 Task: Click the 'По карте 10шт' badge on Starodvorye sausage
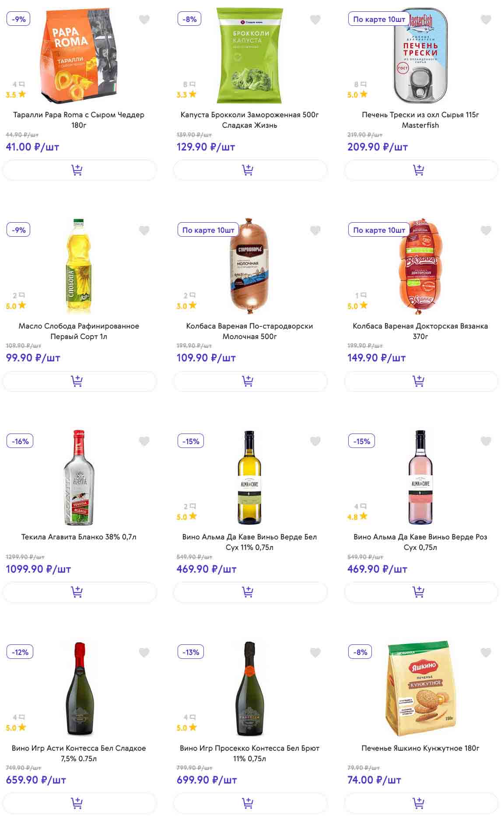point(208,230)
